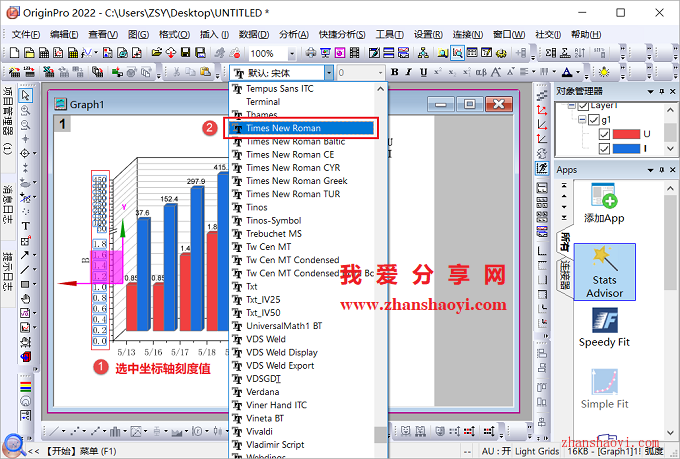Uncheck the I plot checkbox
Image resolution: width=680 pixels, height=459 pixels.
[x=604, y=148]
